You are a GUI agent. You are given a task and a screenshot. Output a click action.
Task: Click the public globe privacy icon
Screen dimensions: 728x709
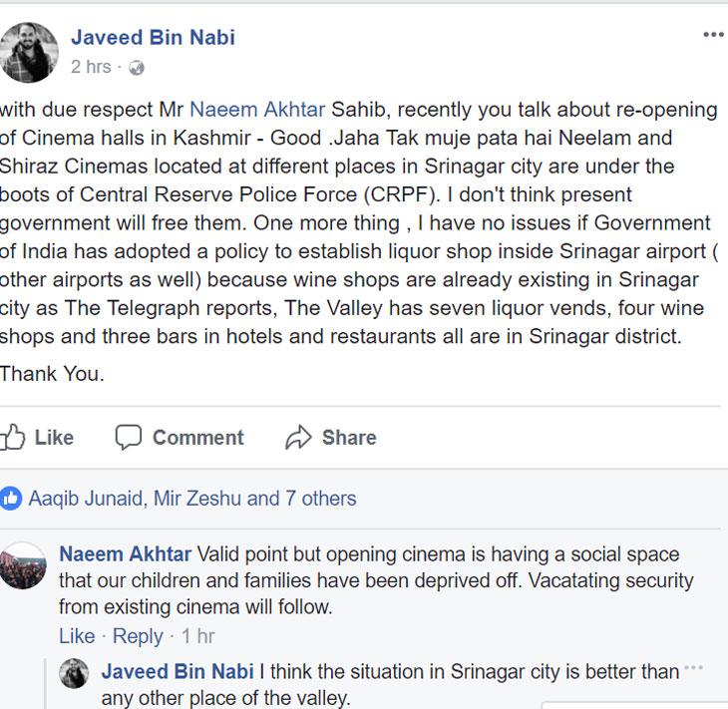tap(137, 68)
